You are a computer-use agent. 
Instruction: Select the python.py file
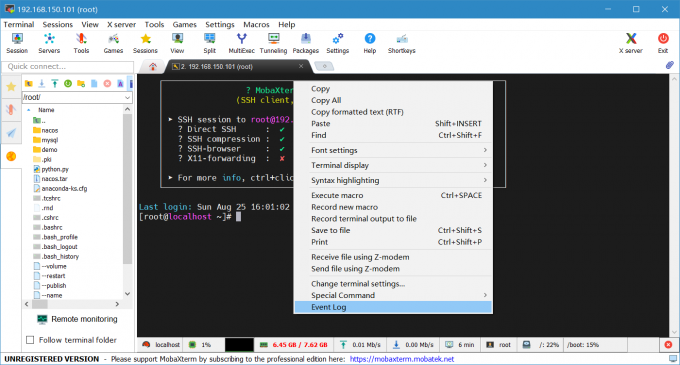(x=51, y=169)
